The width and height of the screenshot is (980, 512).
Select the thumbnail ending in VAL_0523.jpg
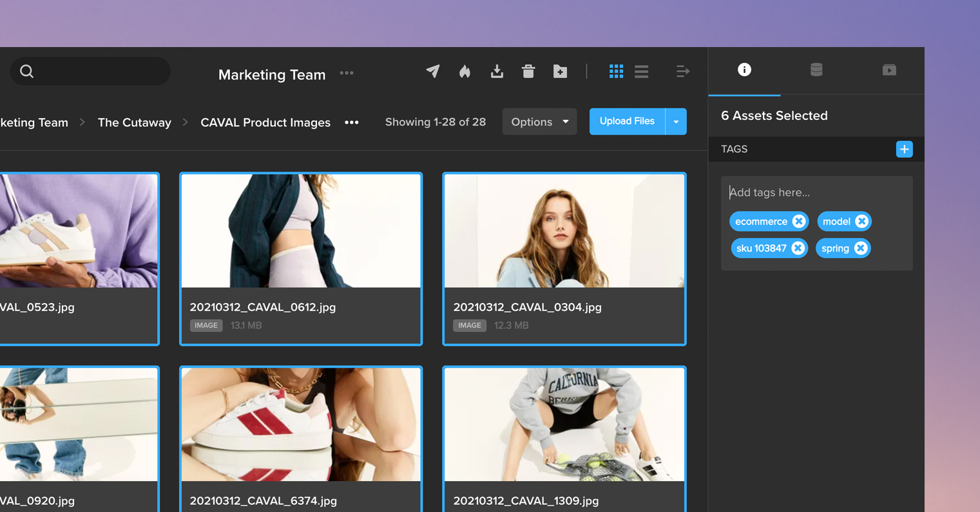[79, 231]
